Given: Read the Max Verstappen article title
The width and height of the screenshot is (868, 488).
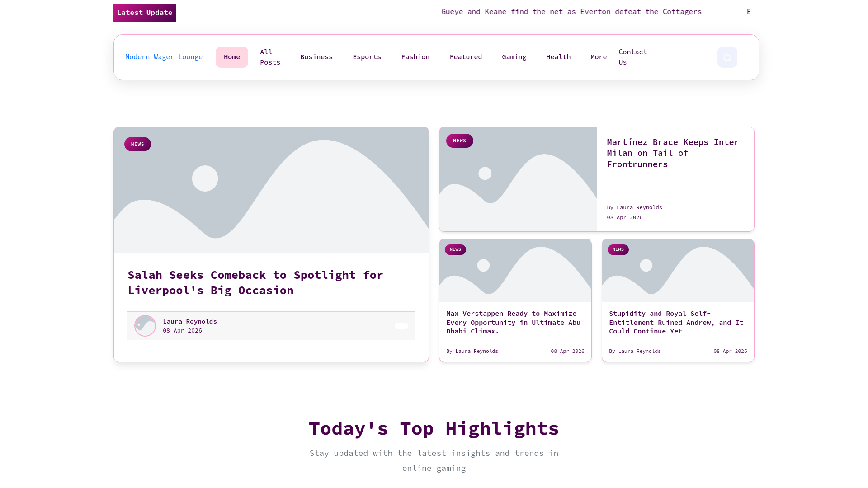Looking at the screenshot, I should click(x=513, y=322).
